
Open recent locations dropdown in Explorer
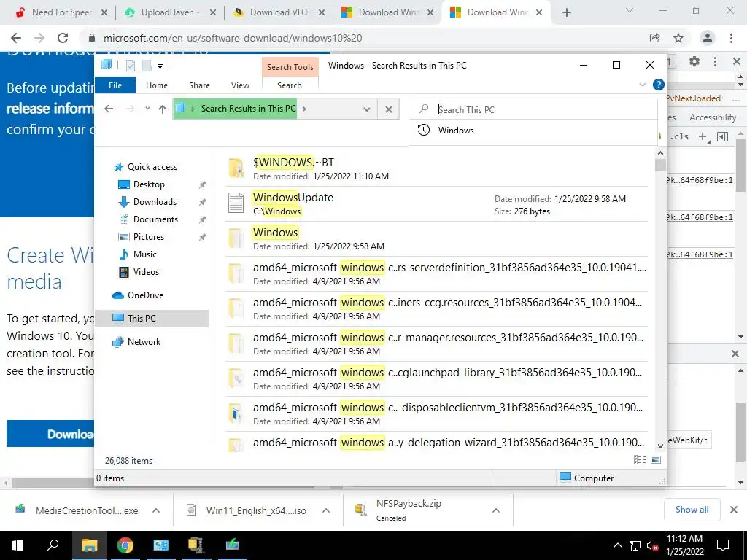(x=147, y=109)
